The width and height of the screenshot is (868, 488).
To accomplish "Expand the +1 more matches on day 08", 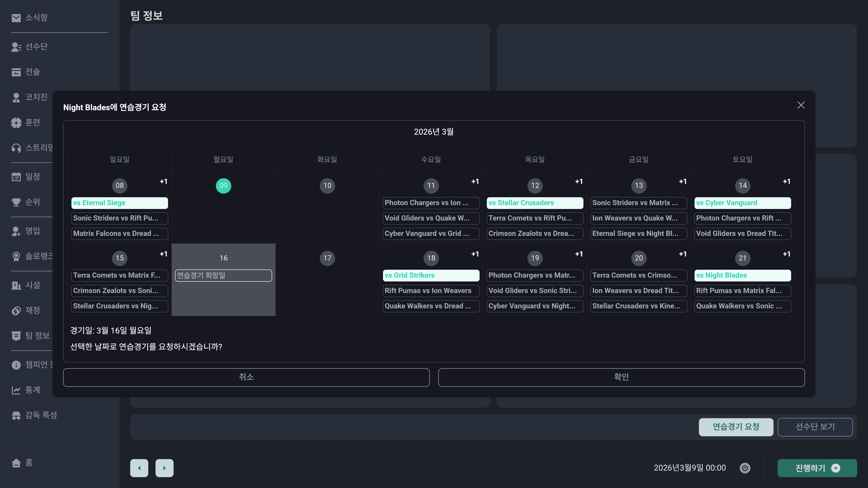I will (163, 181).
